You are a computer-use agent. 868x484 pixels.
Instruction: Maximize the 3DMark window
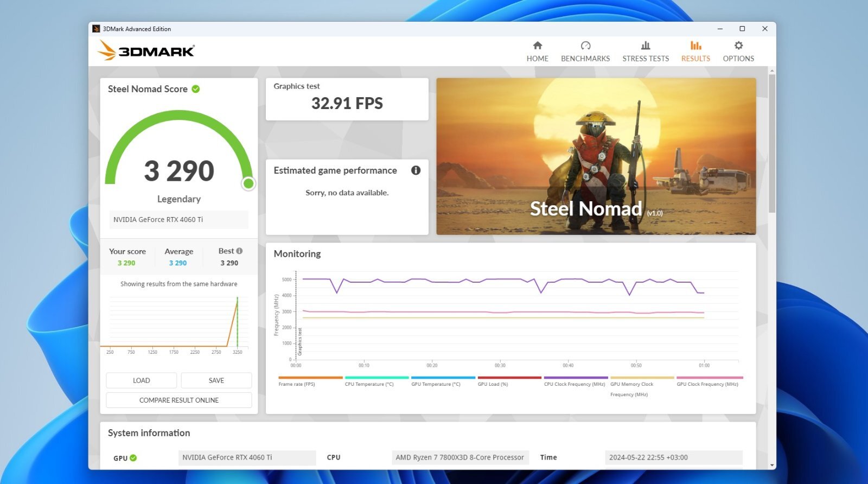pyautogui.click(x=742, y=29)
